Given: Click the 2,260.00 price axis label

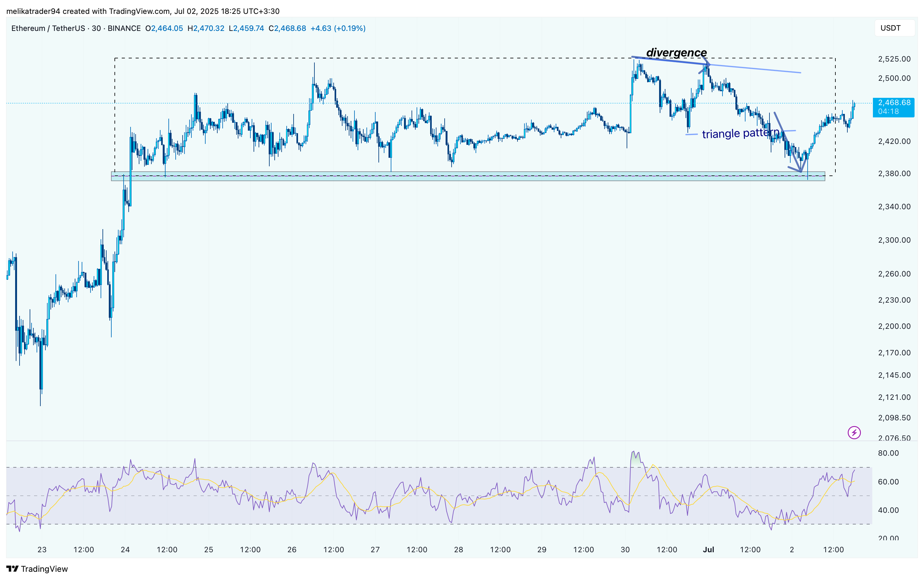Looking at the screenshot, I should 894,274.
